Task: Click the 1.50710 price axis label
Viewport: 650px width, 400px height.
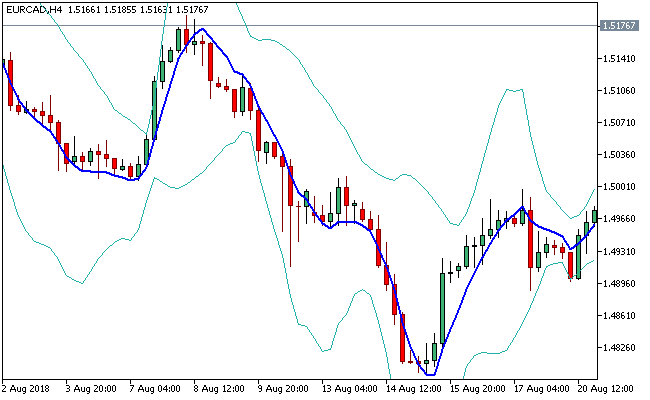Action: point(620,123)
